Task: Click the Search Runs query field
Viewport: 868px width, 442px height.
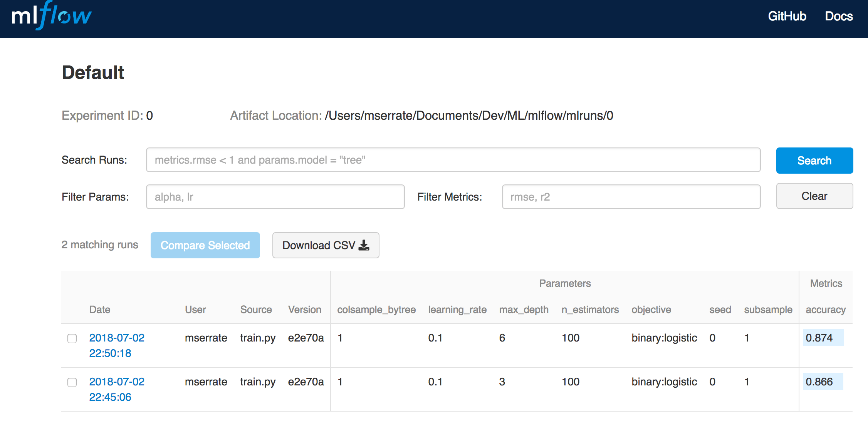Action: pyautogui.click(x=453, y=160)
